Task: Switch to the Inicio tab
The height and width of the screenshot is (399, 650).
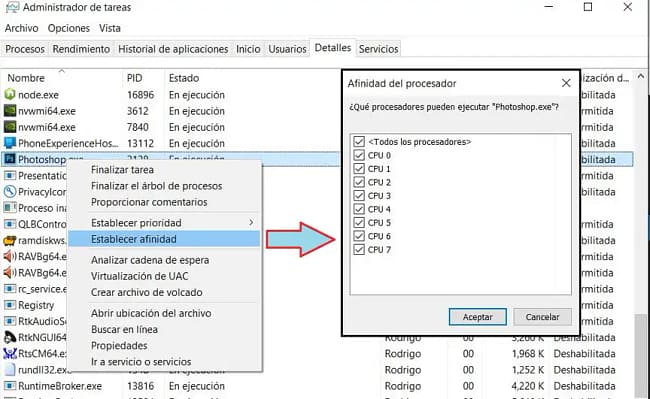Action: [248, 49]
